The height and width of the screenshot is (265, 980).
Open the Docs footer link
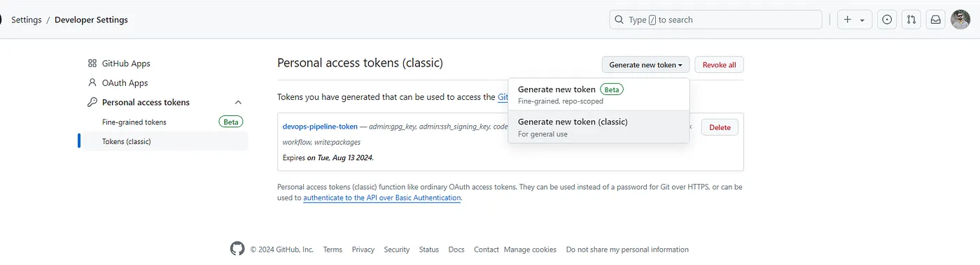456,250
